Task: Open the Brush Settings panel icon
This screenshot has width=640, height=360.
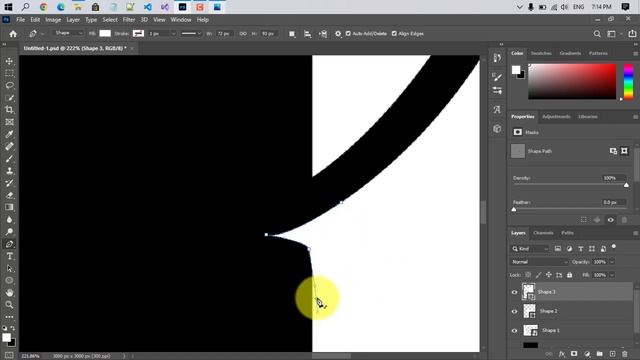Action: tap(497, 77)
